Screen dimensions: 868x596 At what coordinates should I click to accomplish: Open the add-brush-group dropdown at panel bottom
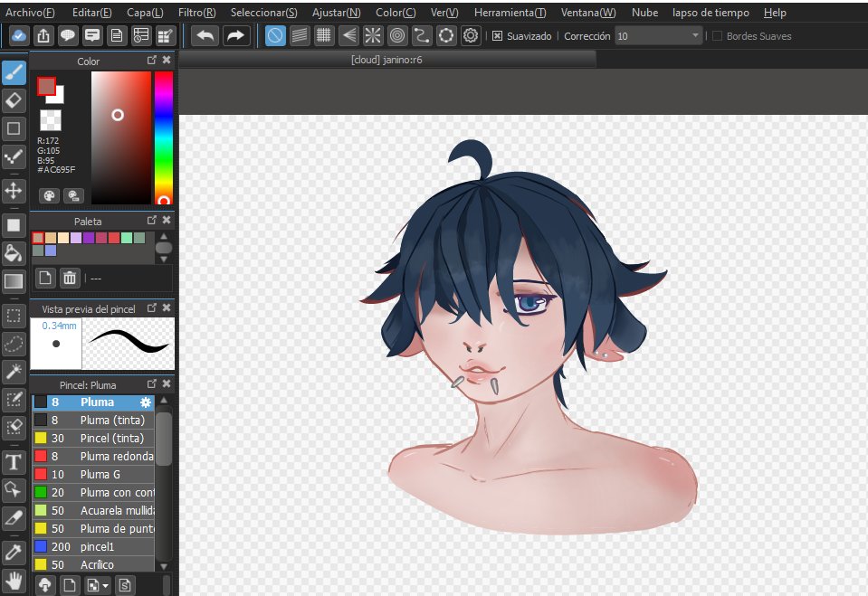[x=98, y=585]
